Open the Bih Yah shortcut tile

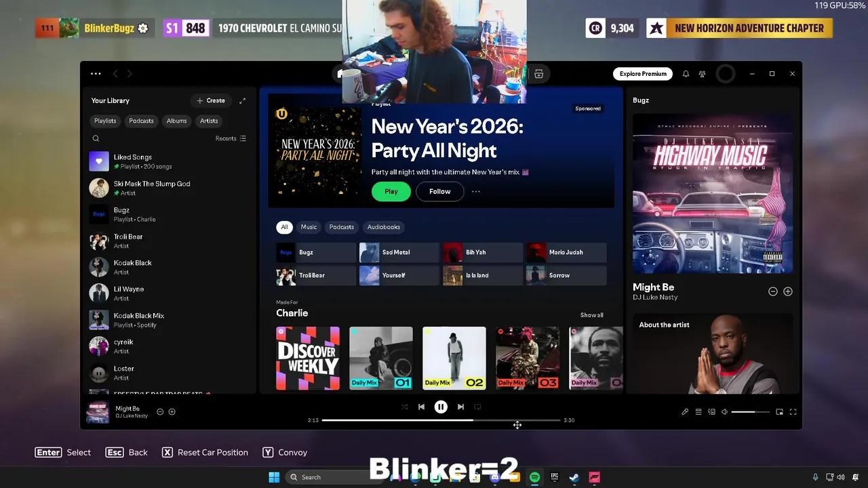pyautogui.click(x=483, y=252)
